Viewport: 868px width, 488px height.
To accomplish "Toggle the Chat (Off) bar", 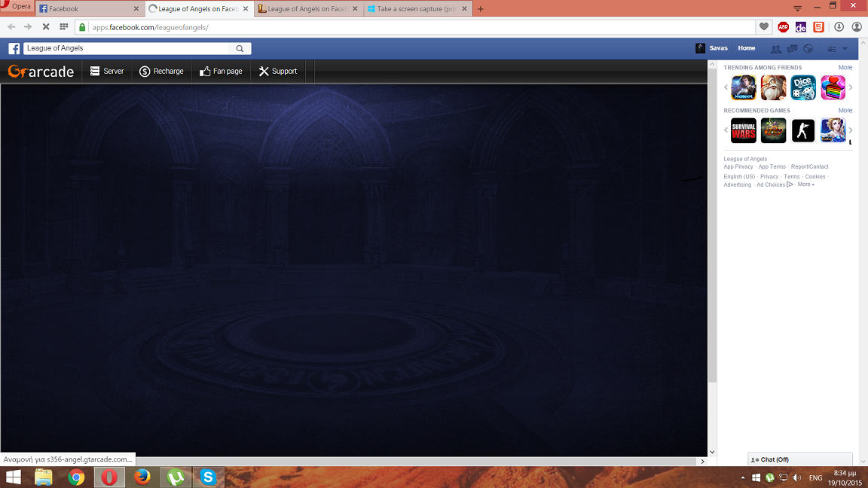I will [799, 459].
